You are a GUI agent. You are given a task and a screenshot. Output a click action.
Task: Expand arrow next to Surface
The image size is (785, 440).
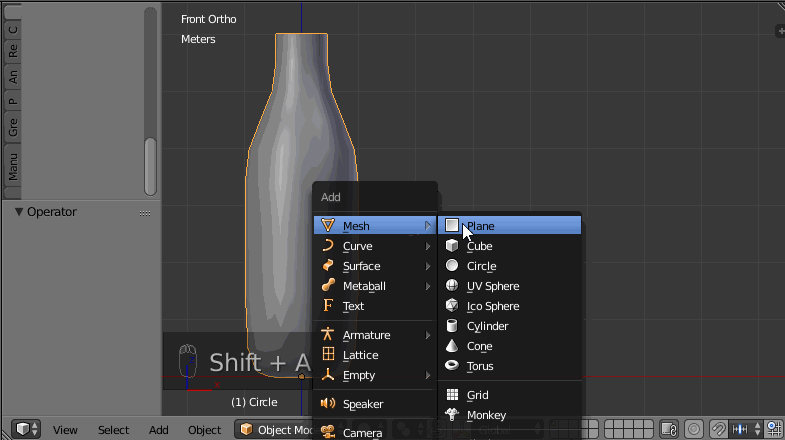428,266
